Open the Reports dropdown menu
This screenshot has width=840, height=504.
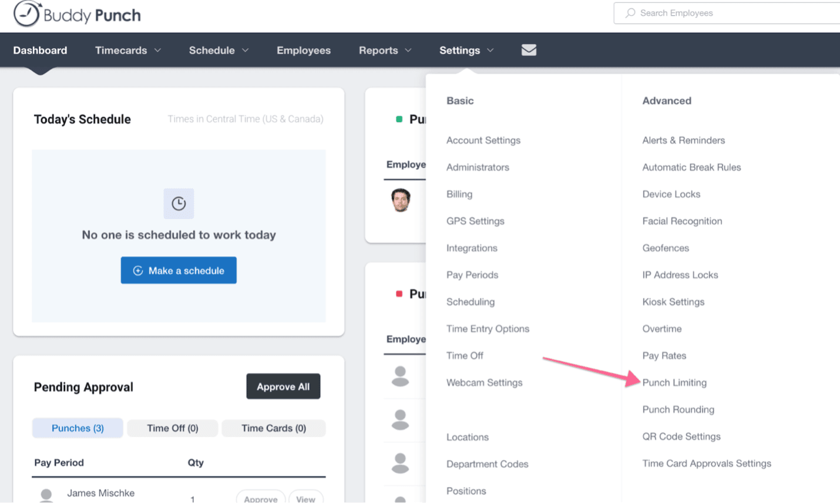[385, 51]
